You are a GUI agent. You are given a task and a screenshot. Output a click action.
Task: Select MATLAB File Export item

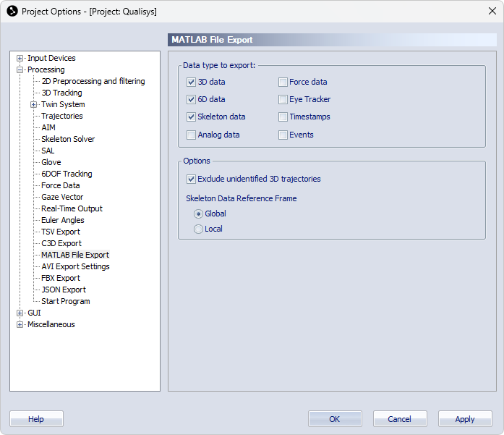[75, 255]
